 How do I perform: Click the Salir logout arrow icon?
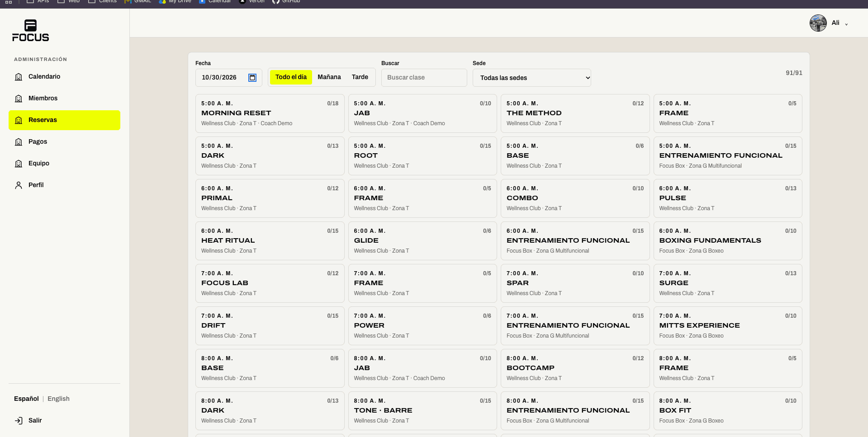[19, 421]
